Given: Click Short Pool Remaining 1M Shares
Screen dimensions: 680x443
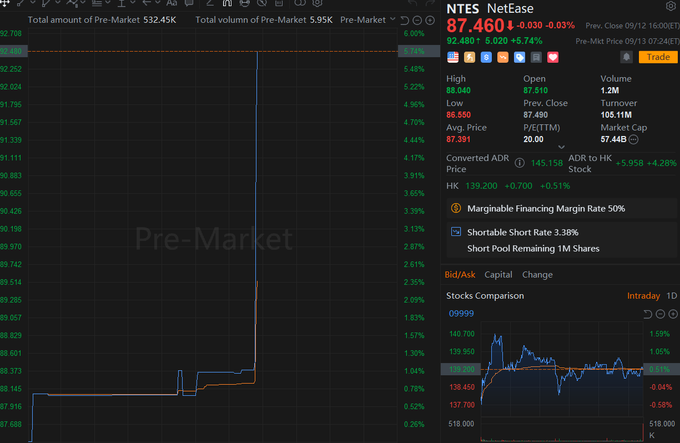Looking at the screenshot, I should pyautogui.click(x=533, y=249).
